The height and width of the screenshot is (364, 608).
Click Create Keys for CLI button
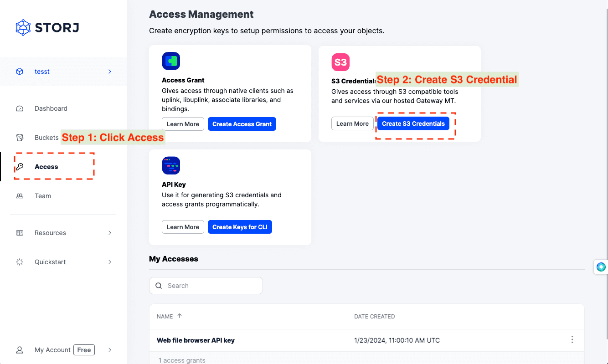click(240, 227)
